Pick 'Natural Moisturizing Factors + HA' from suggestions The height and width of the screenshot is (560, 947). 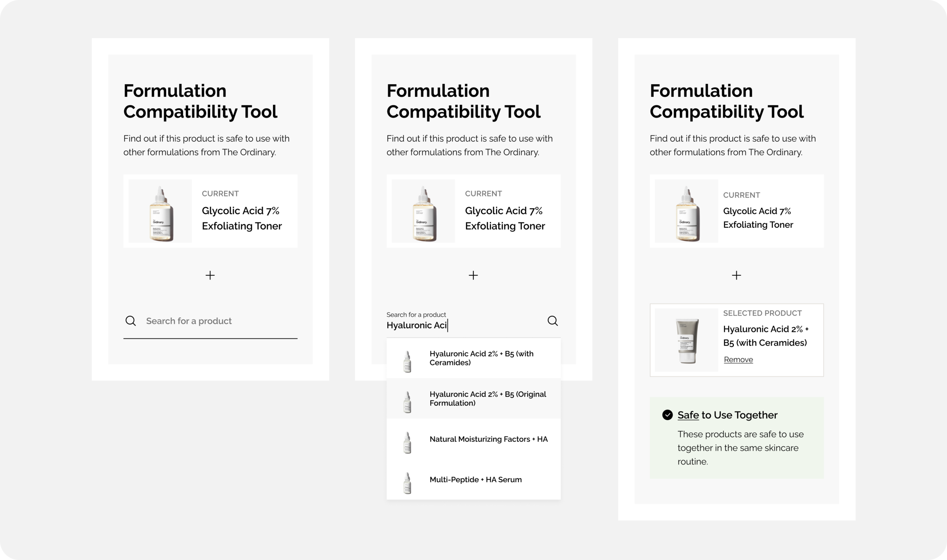pyautogui.click(x=488, y=439)
